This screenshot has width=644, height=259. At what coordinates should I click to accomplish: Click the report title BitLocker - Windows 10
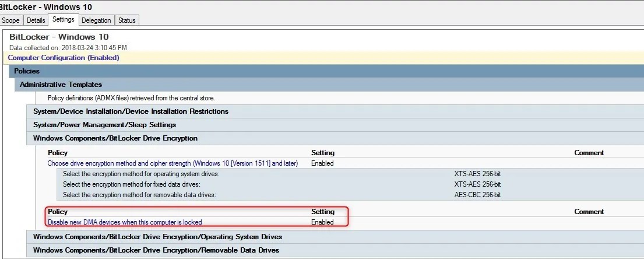(x=59, y=37)
